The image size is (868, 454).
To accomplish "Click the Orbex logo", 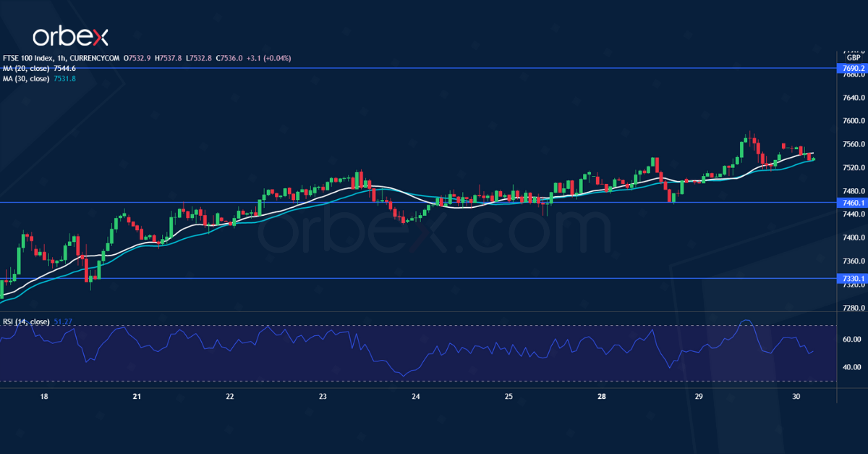I will (x=71, y=36).
